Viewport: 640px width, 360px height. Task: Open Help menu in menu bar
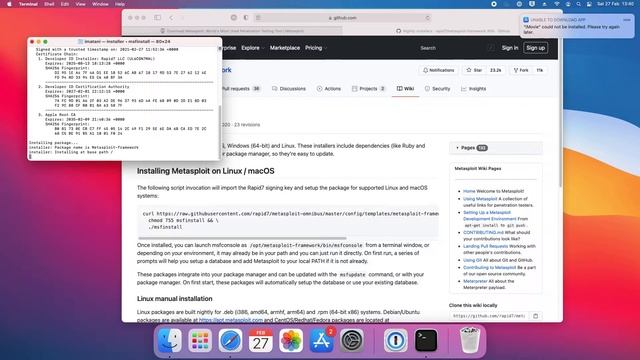tap(120, 4)
